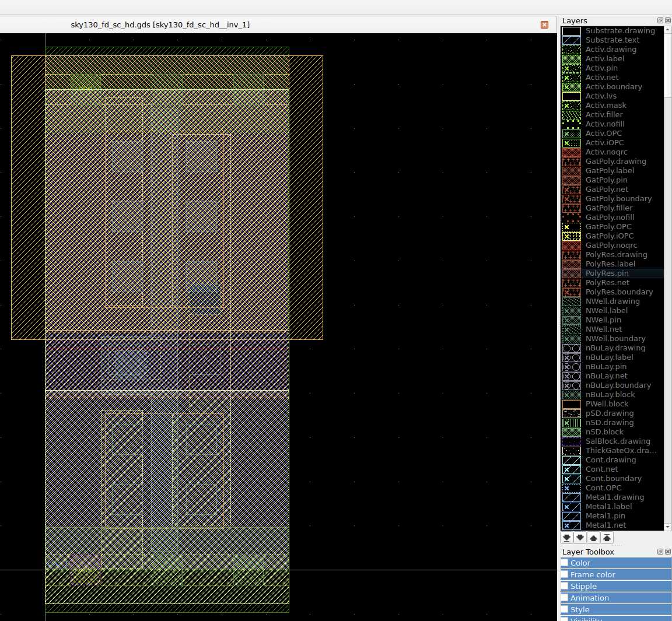Undock the Layers panel using float icon
The height and width of the screenshot is (621, 672).
(x=660, y=20)
